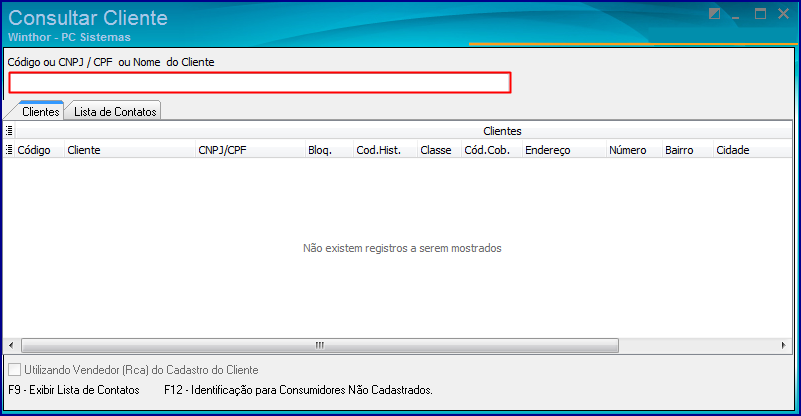Switch to the Clientes tab
Screen dimensions: 801x416
coord(40,111)
